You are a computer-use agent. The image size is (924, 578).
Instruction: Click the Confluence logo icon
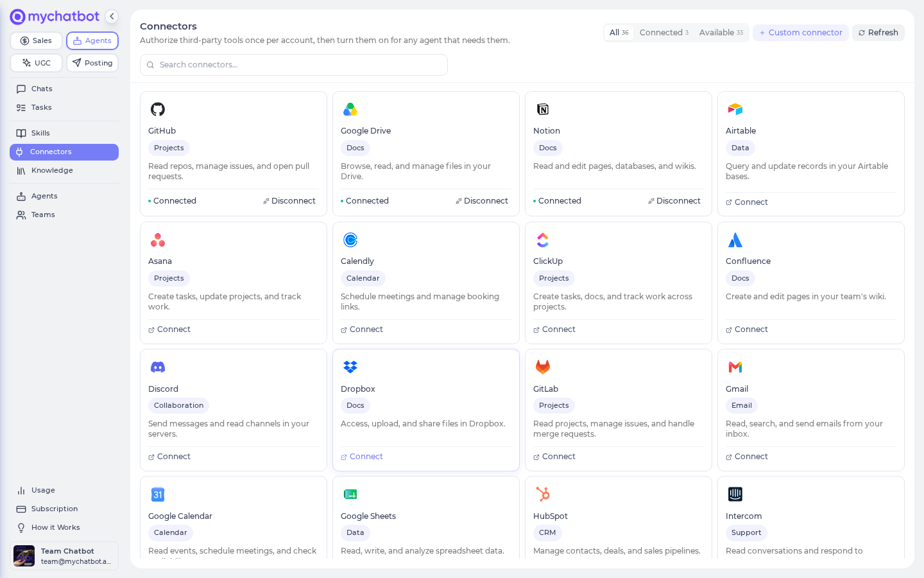click(735, 240)
